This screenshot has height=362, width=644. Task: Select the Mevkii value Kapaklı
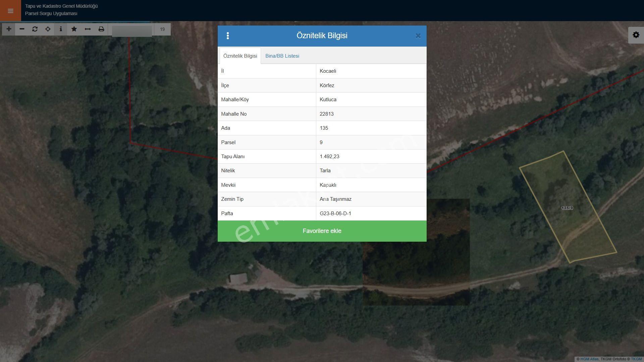pyautogui.click(x=371, y=185)
